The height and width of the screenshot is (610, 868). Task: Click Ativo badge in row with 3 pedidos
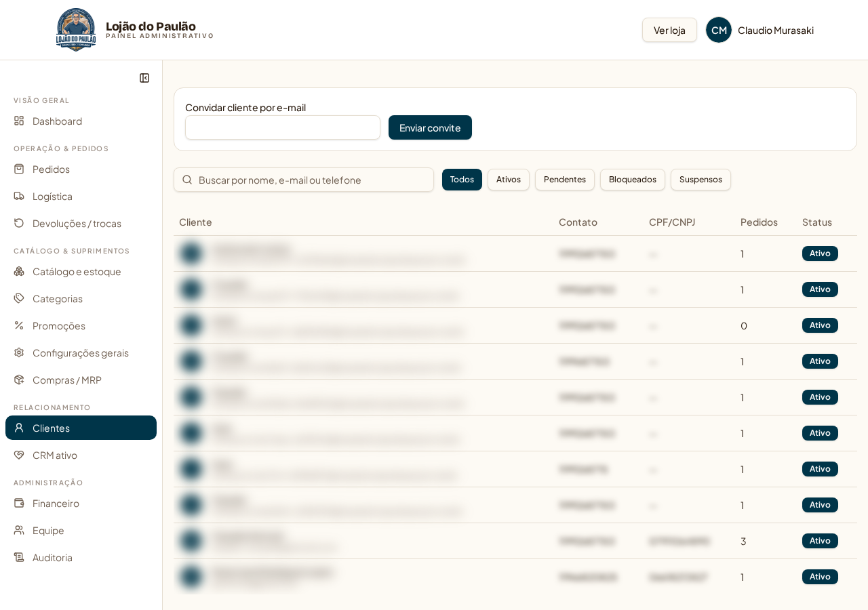pos(820,541)
